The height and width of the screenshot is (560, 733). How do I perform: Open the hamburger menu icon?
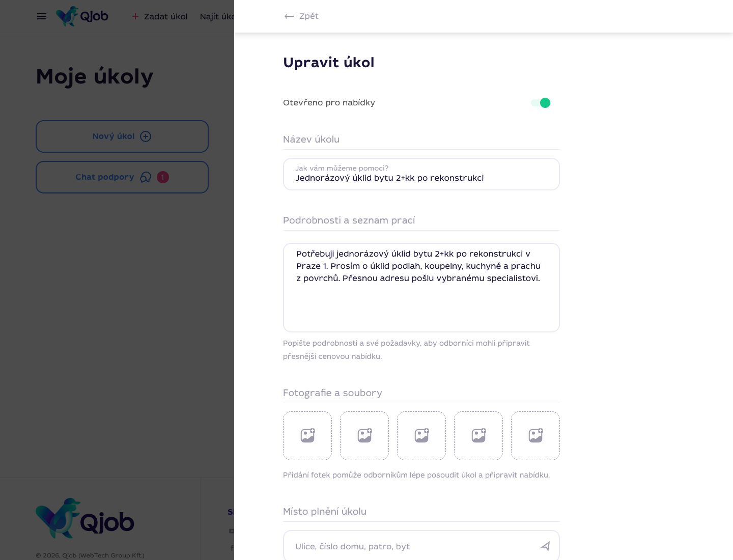[42, 16]
